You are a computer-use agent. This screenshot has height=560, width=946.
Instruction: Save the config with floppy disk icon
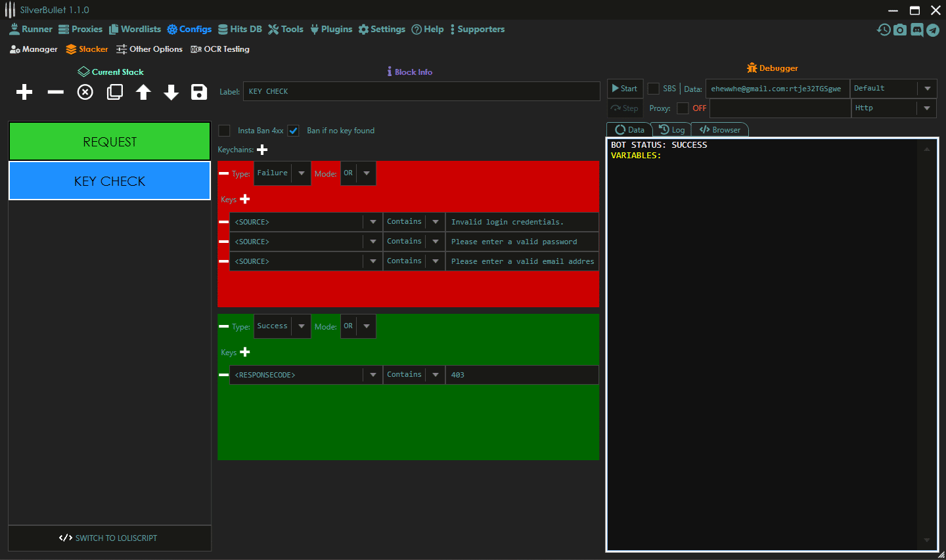point(199,92)
